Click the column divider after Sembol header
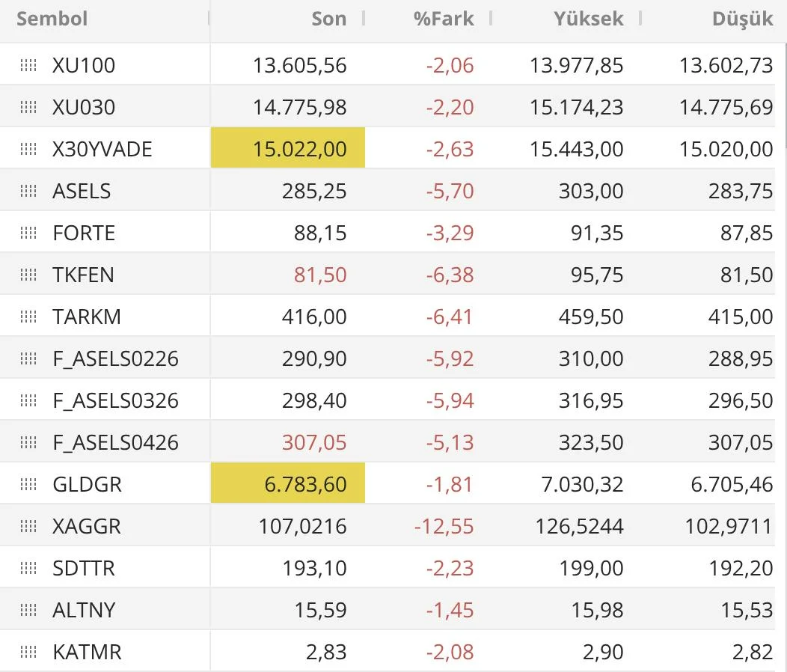787x672 pixels. pos(209,19)
